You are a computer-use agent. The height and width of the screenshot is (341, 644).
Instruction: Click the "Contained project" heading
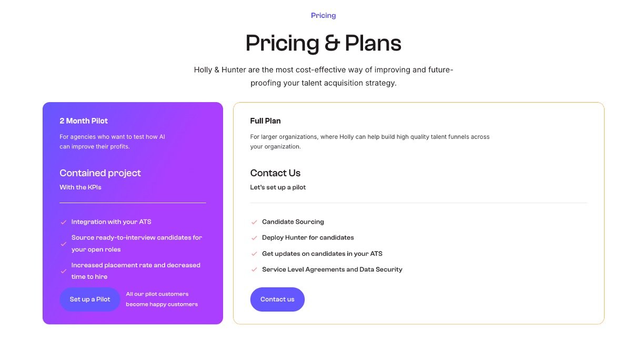tap(100, 173)
